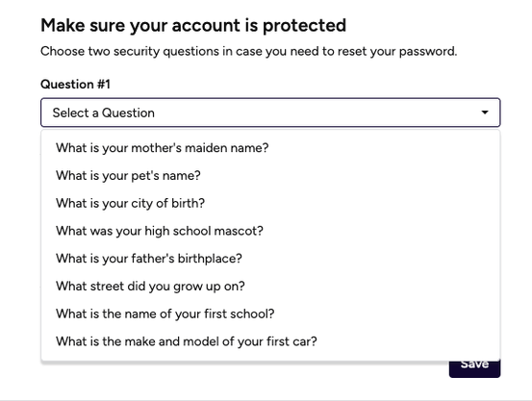Click the Question #1 label
This screenshot has width=532, height=401.
(x=75, y=84)
